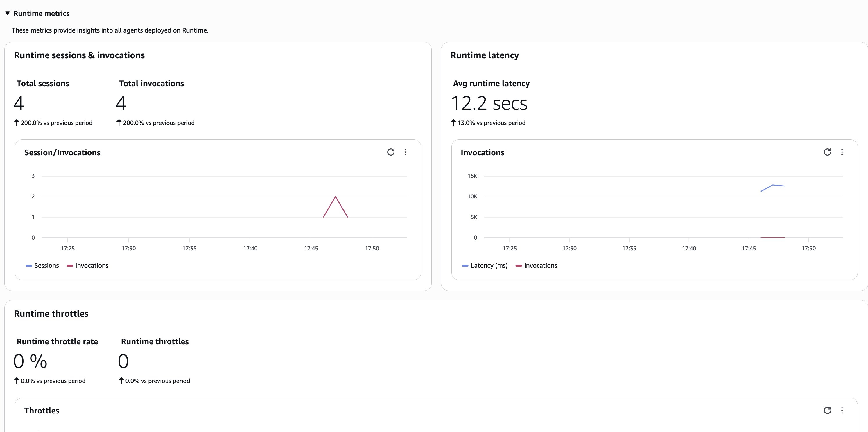Collapse the Runtime metrics section

8,13
